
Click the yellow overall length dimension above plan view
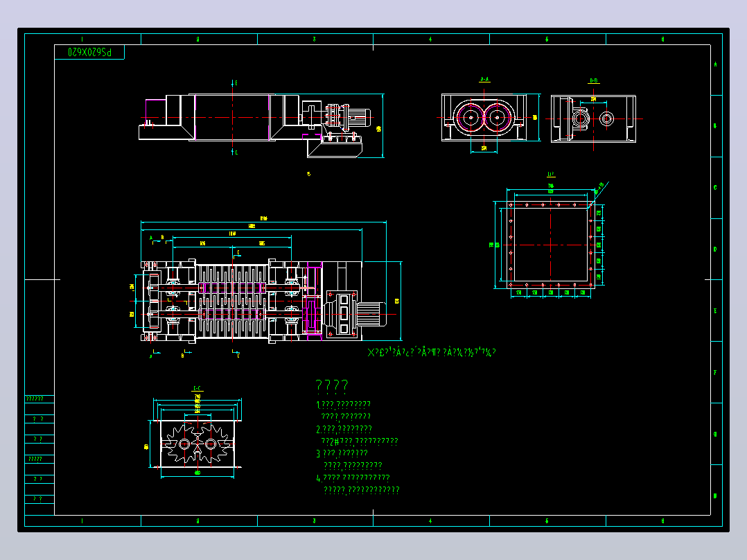263,218
